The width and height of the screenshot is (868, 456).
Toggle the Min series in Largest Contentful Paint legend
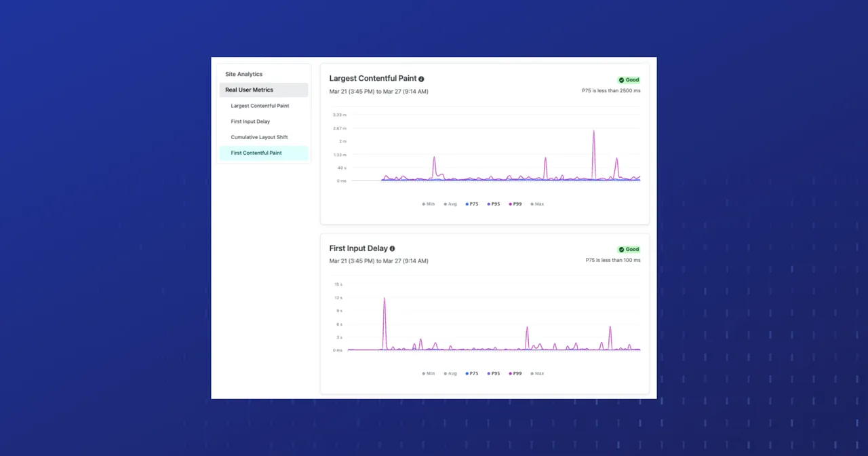[x=429, y=204]
